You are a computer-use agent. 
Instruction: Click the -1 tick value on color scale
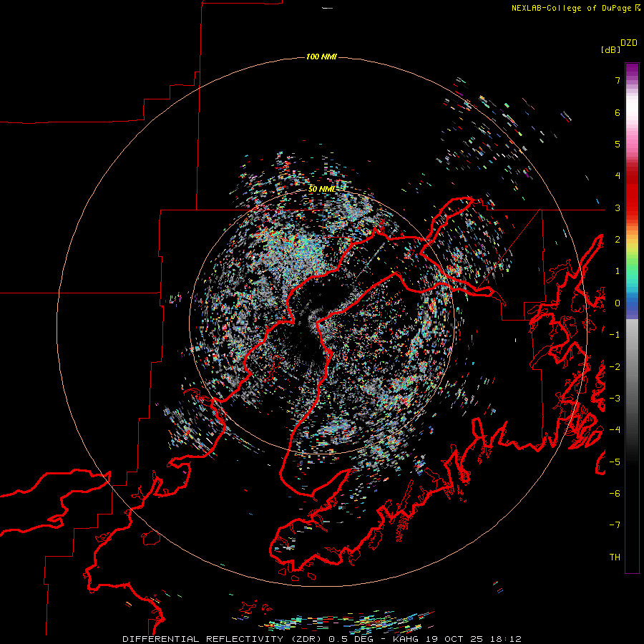(x=615, y=335)
